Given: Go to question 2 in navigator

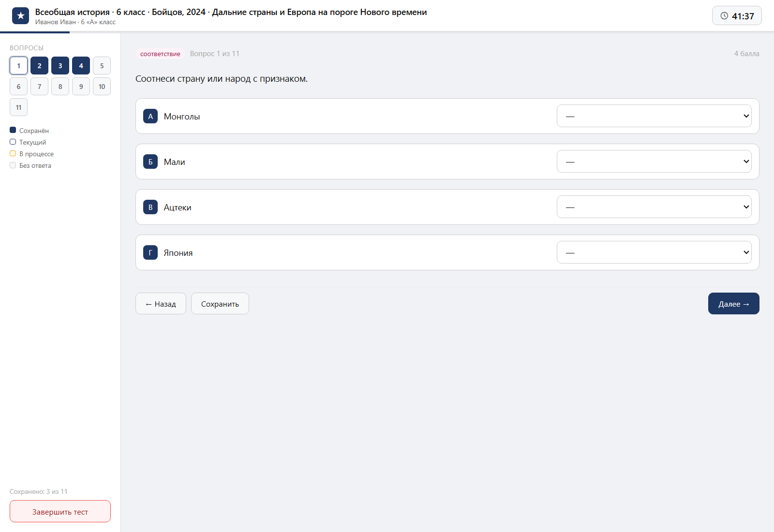Looking at the screenshot, I should coord(39,66).
